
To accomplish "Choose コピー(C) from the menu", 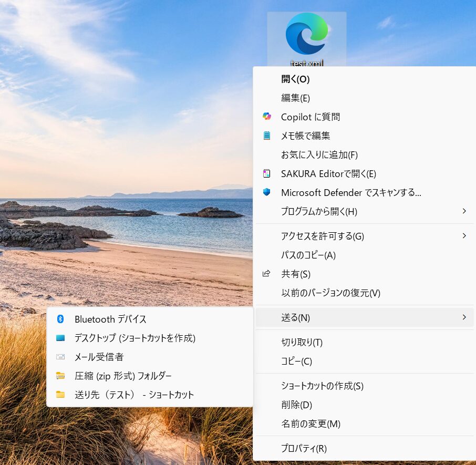I will pos(365,361).
